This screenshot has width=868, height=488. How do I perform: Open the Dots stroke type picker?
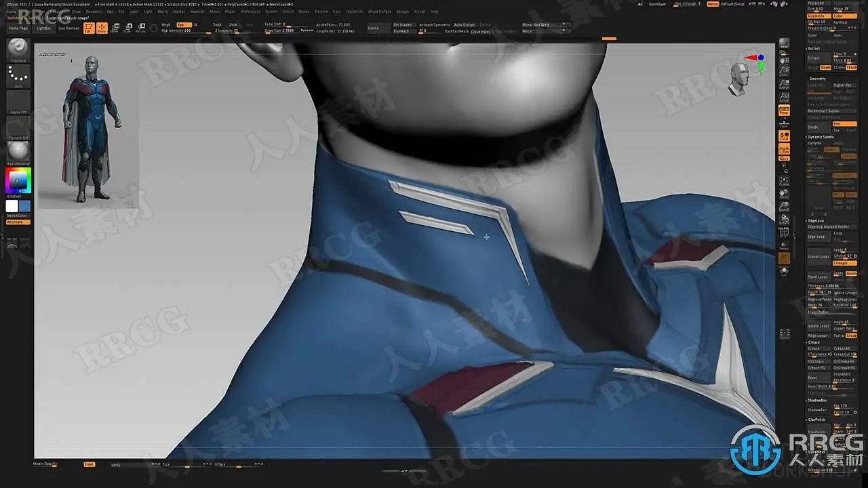coord(18,76)
